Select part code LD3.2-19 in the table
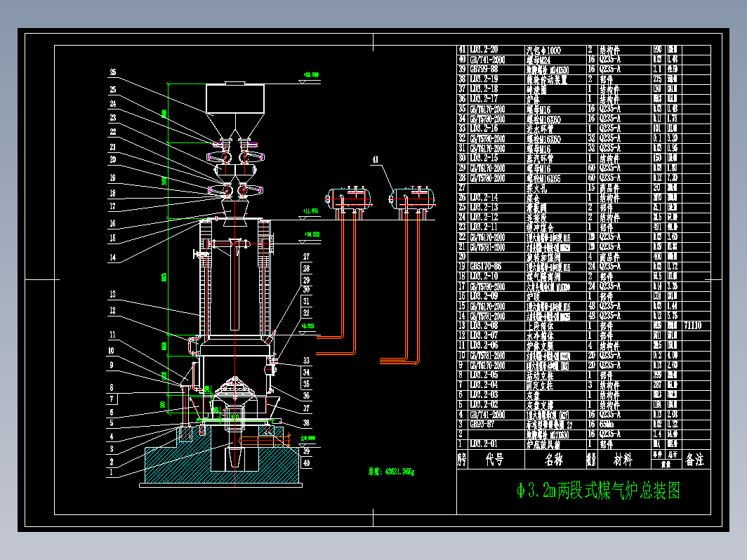Screen dimensions: 747x560 point(484,79)
